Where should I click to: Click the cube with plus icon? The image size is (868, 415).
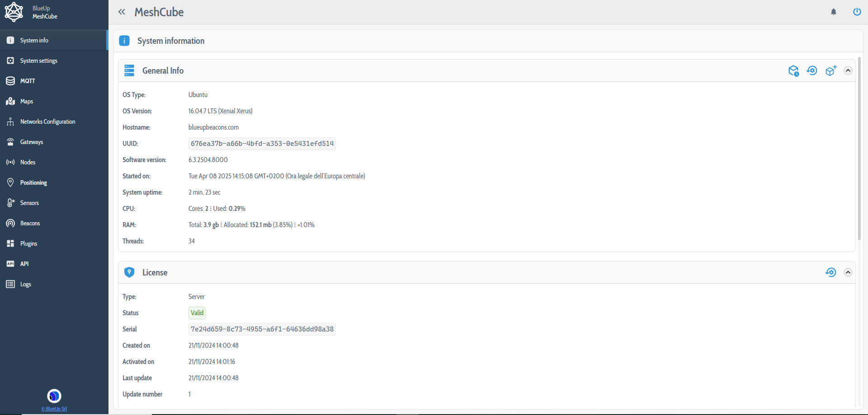click(x=830, y=70)
